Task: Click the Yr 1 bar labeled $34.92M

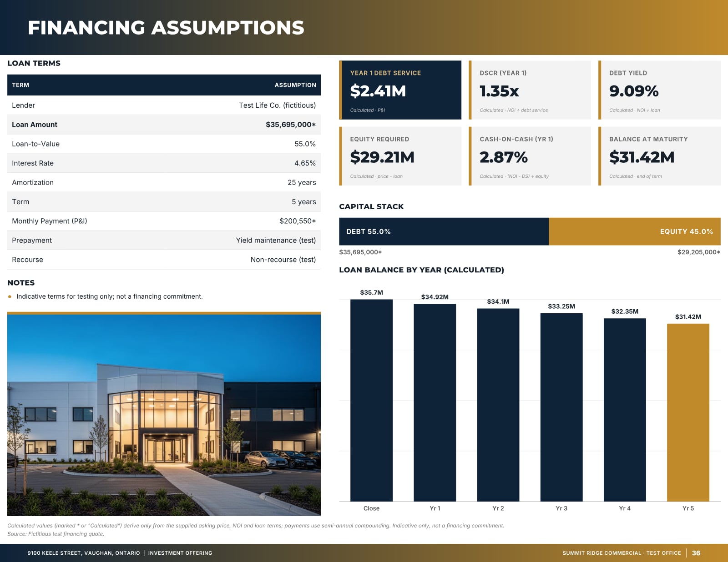Action: (435, 402)
